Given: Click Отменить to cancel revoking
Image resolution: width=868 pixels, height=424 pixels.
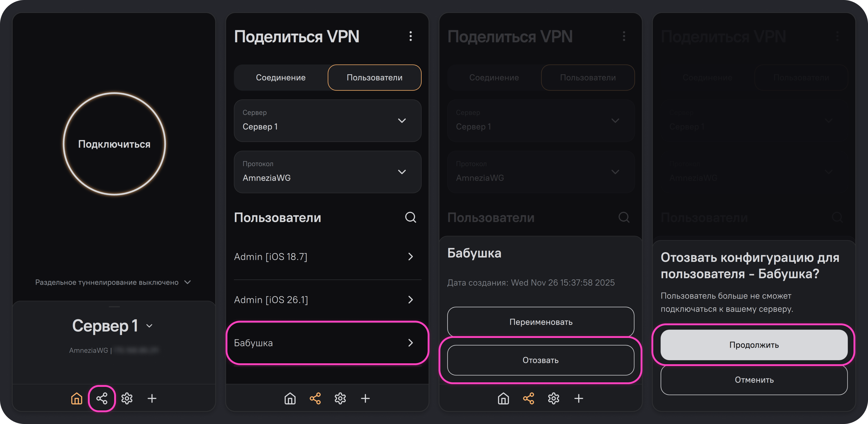Looking at the screenshot, I should coord(754,380).
